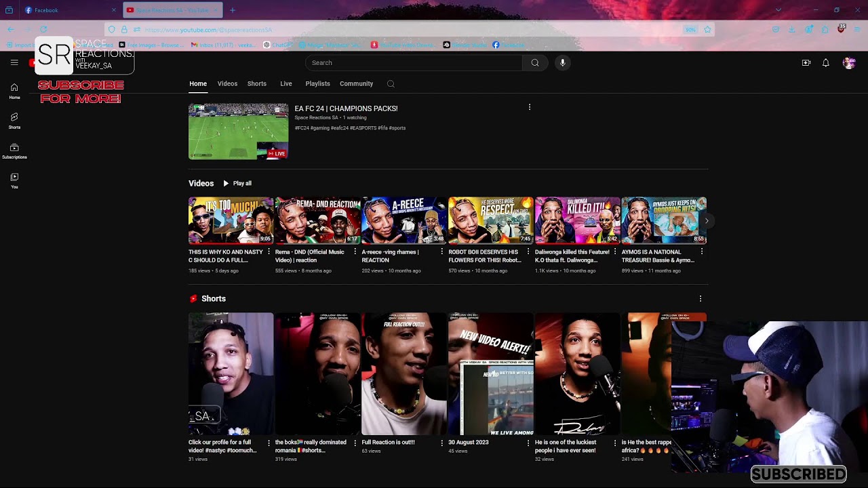Select the channel Live tab

click(x=286, y=84)
